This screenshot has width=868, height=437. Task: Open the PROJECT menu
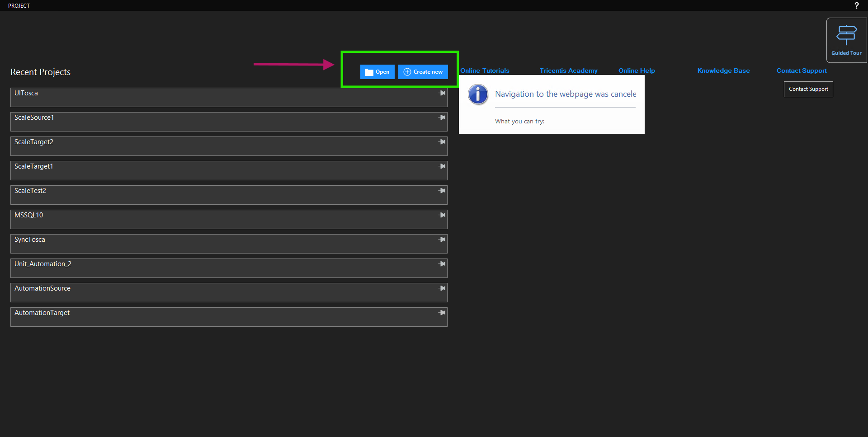[19, 5]
